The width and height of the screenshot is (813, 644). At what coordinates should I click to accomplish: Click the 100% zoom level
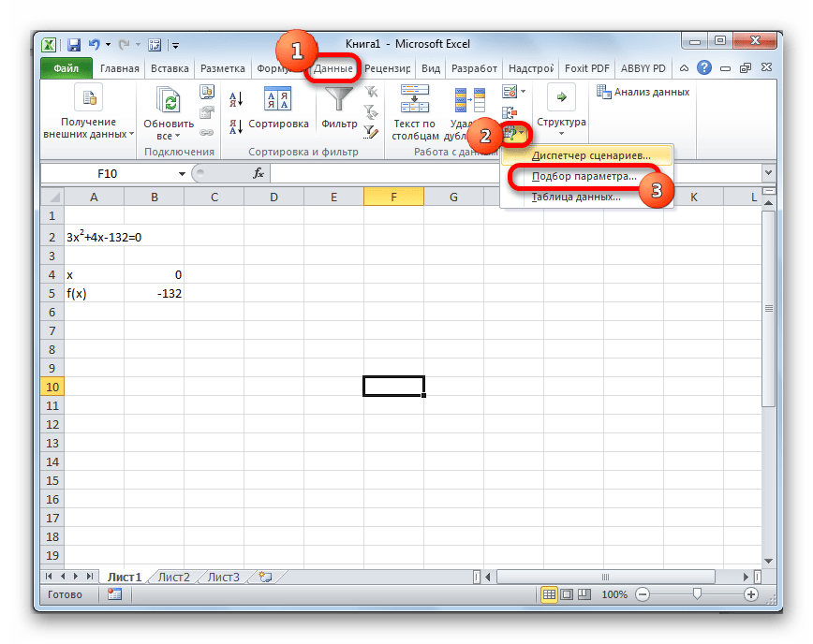point(614,594)
